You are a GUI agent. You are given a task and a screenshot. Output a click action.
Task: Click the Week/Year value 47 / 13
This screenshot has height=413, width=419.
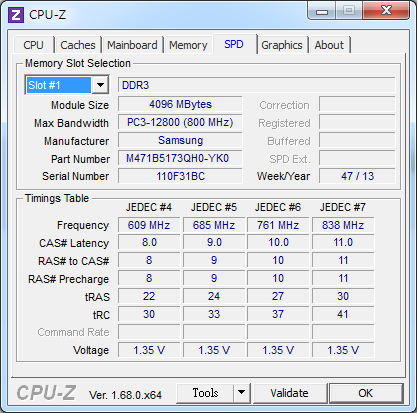click(357, 176)
